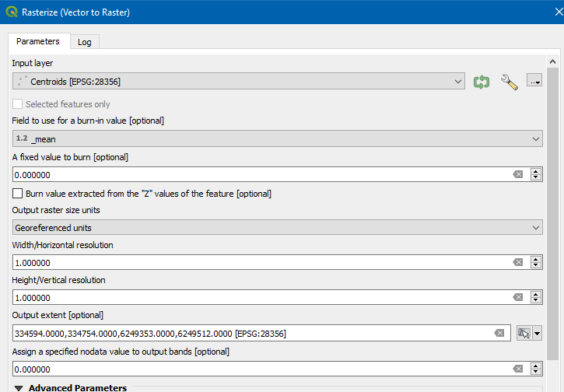Close the Rasterize dialog window
This screenshot has width=564, height=392.
559,12
